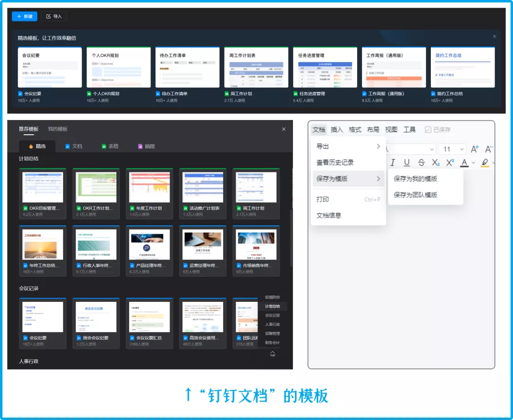Viewport: 513px width, 420px height.
Task: Click the 导入 import button
Action: tap(54, 16)
